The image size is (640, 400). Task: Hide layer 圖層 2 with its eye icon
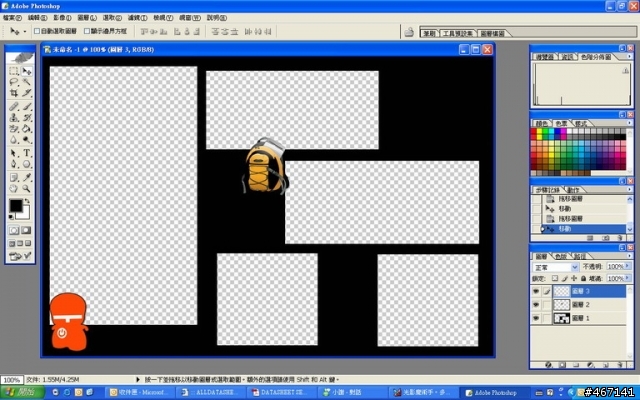pyautogui.click(x=536, y=305)
